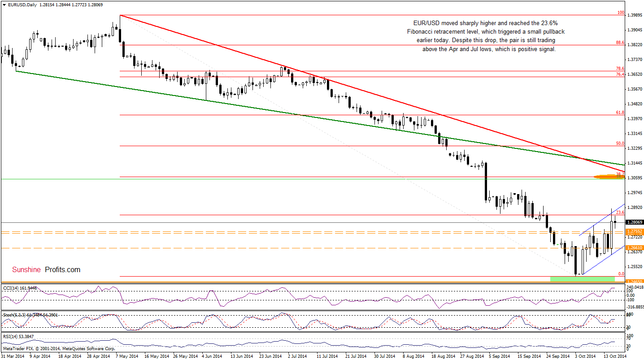The width and height of the screenshot is (644, 360).
Task: Click the 1.33970 price axis value
Action: pyautogui.click(x=636, y=119)
